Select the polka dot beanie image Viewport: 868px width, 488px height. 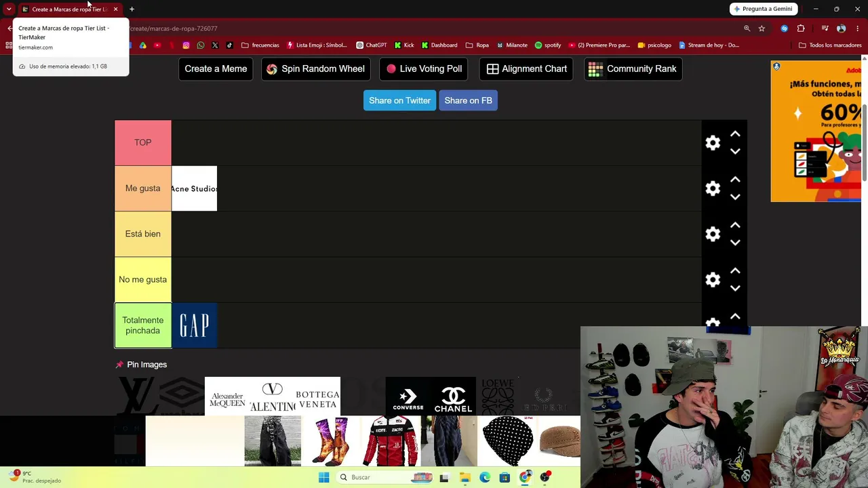click(x=508, y=441)
